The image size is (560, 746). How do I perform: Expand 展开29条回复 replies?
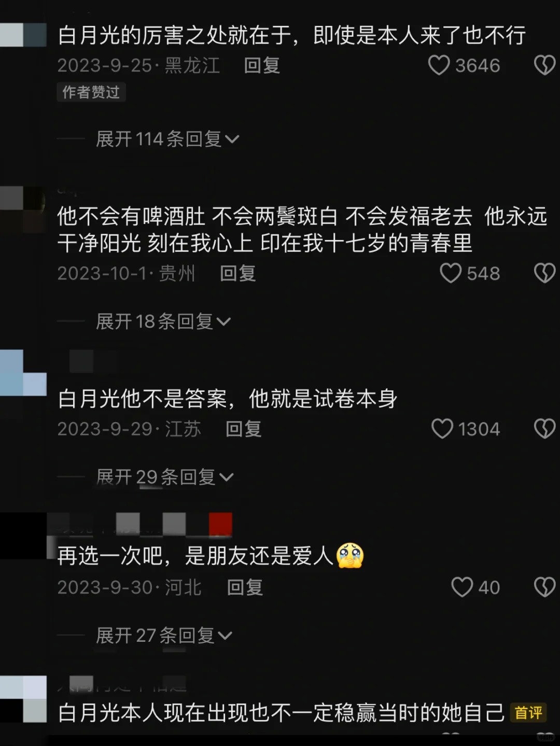(x=165, y=477)
